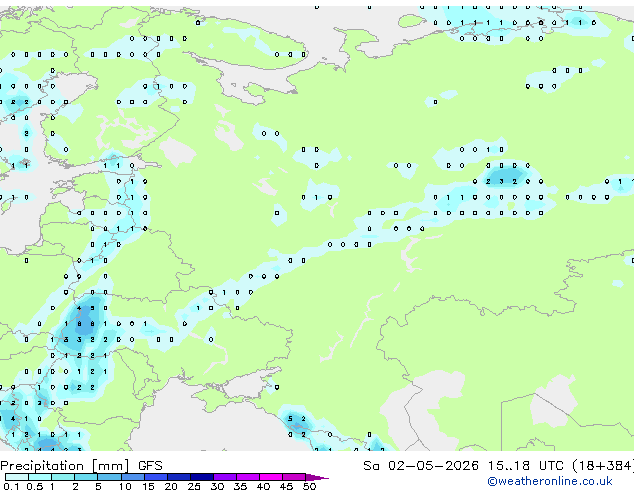
Task: Choose the 20–25 mm dark blue swatch
Action: [178, 477]
